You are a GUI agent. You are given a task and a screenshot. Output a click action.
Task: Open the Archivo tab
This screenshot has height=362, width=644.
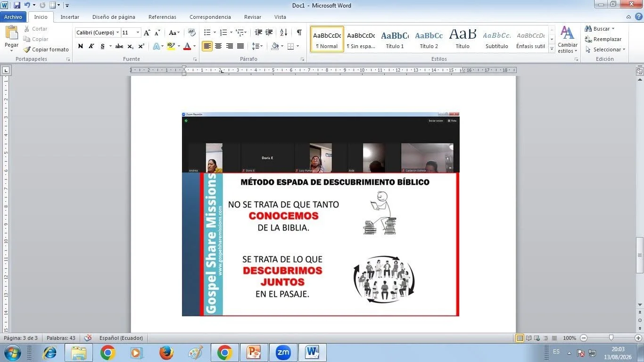pos(13,17)
